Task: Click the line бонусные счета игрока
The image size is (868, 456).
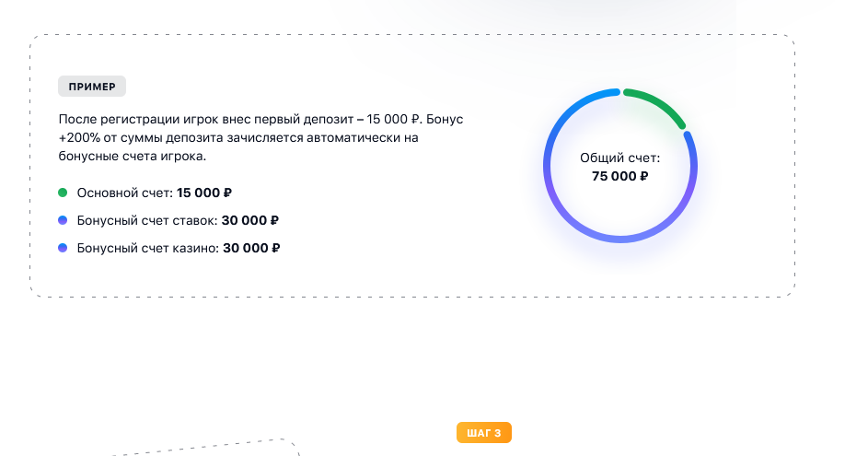Action: (x=133, y=157)
